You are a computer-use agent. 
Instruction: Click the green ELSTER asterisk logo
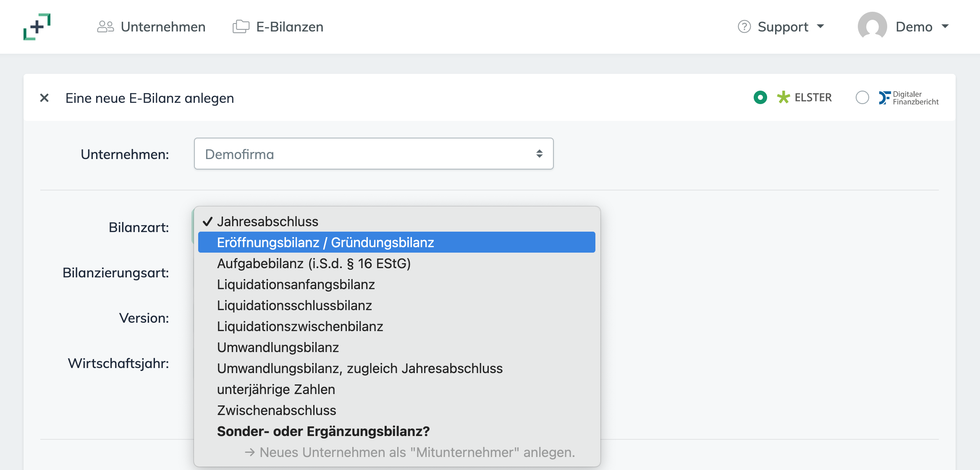783,97
